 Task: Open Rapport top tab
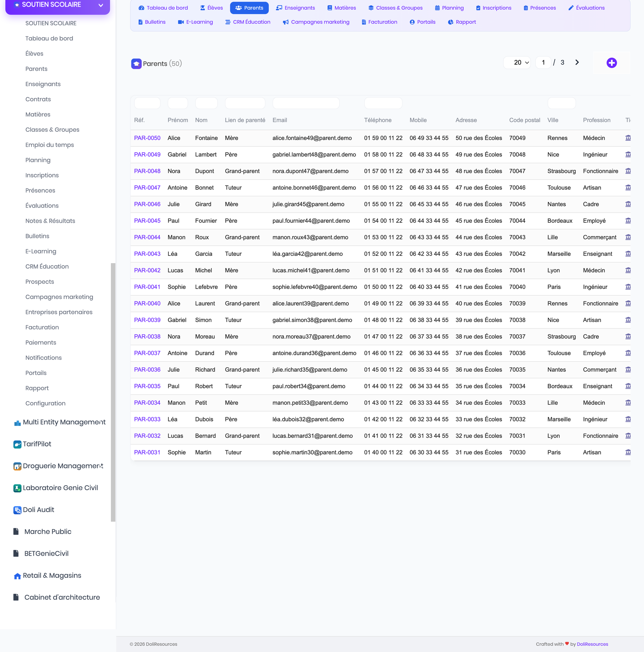point(462,22)
